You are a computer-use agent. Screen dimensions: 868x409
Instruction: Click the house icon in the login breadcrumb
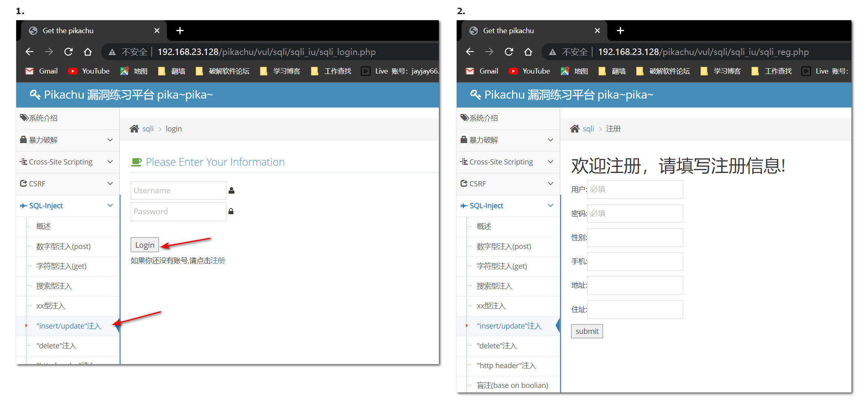[134, 129]
